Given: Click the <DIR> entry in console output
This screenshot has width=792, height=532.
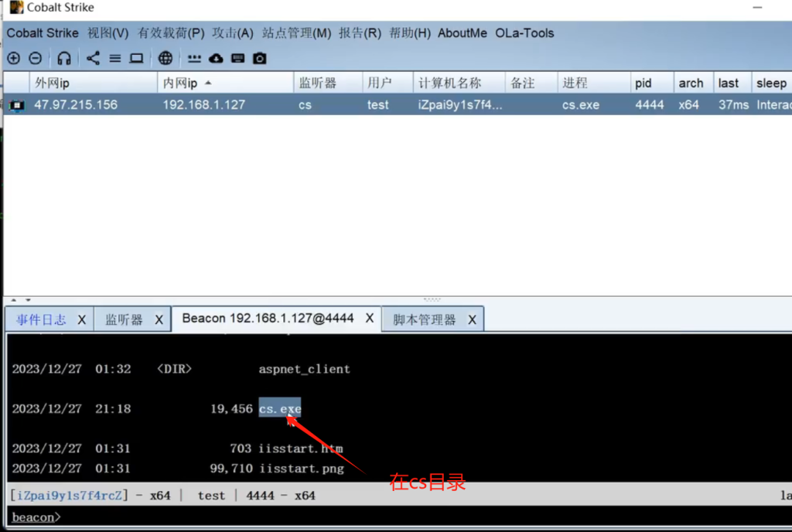Looking at the screenshot, I should coord(174,369).
